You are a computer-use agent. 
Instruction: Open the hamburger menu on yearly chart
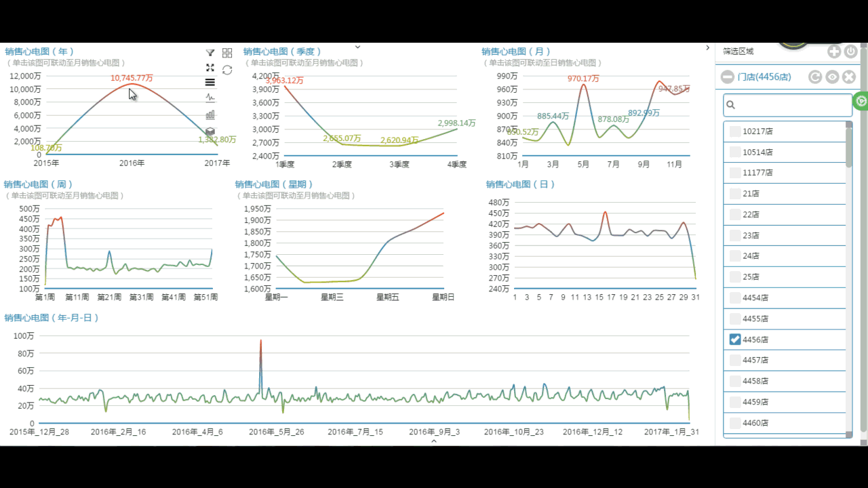click(210, 82)
